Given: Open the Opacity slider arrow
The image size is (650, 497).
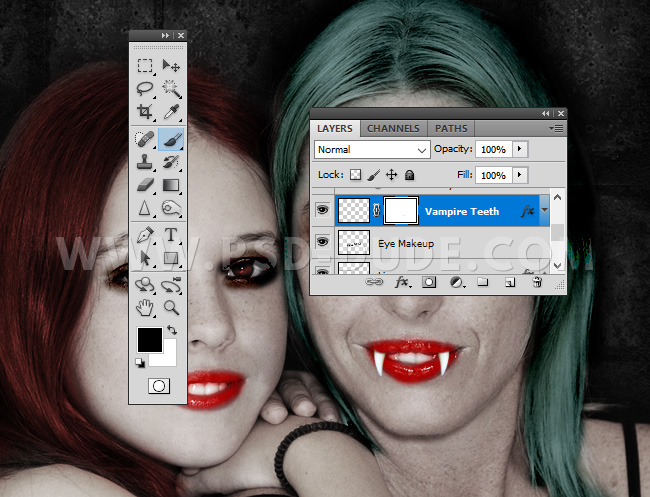Looking at the screenshot, I should coord(520,149).
